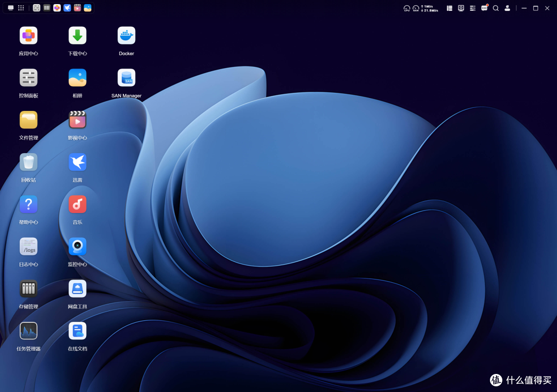Click the Xunlei bird icon in top dock
The image size is (557, 392).
point(67,8)
